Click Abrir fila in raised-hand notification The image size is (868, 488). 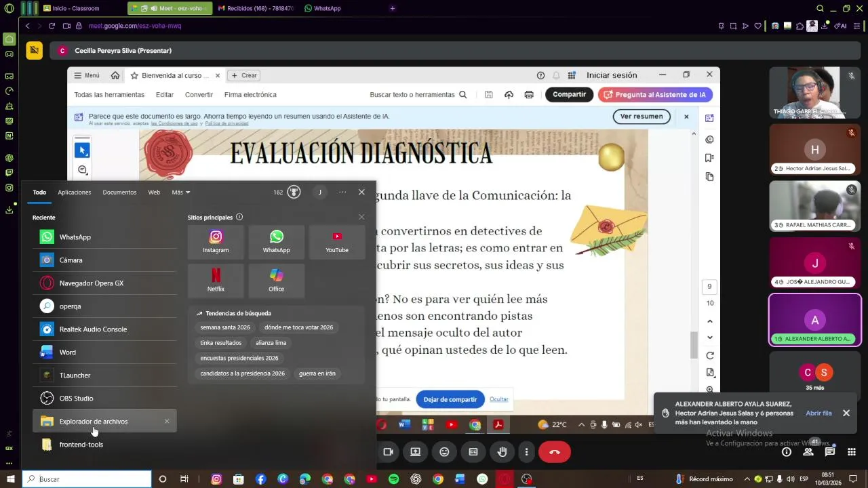(818, 413)
